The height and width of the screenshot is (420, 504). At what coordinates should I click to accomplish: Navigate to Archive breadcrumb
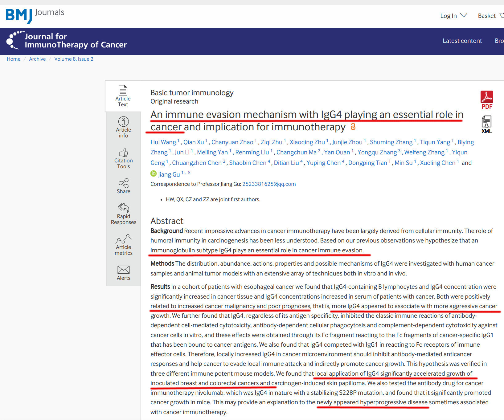click(37, 59)
